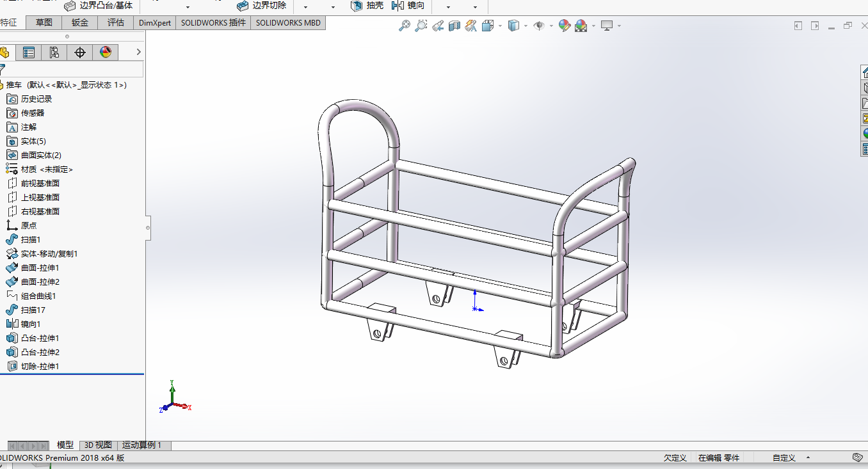Click the Display Style icon
This screenshot has height=469, width=868.
tap(513, 26)
